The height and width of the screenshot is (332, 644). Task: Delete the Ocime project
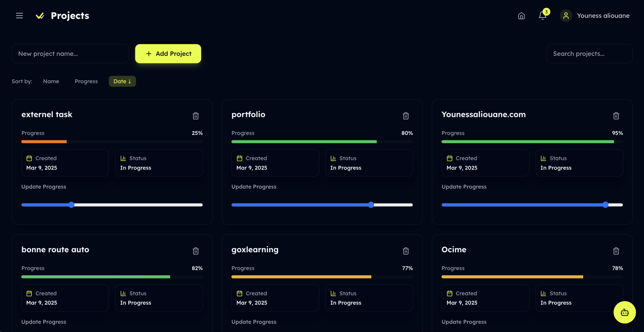(x=616, y=251)
